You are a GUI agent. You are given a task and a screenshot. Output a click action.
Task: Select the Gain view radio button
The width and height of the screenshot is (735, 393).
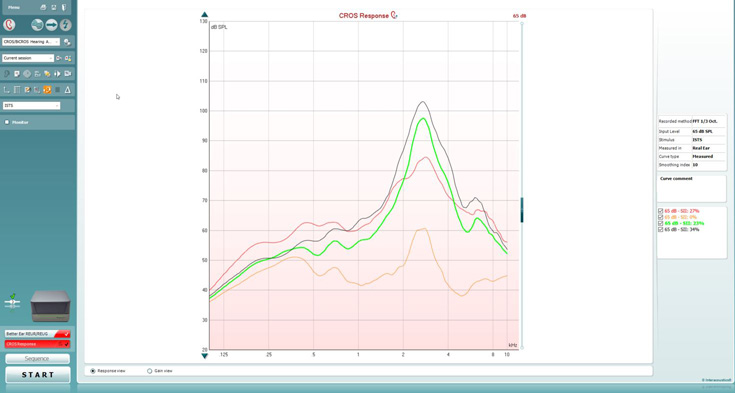pyautogui.click(x=150, y=371)
